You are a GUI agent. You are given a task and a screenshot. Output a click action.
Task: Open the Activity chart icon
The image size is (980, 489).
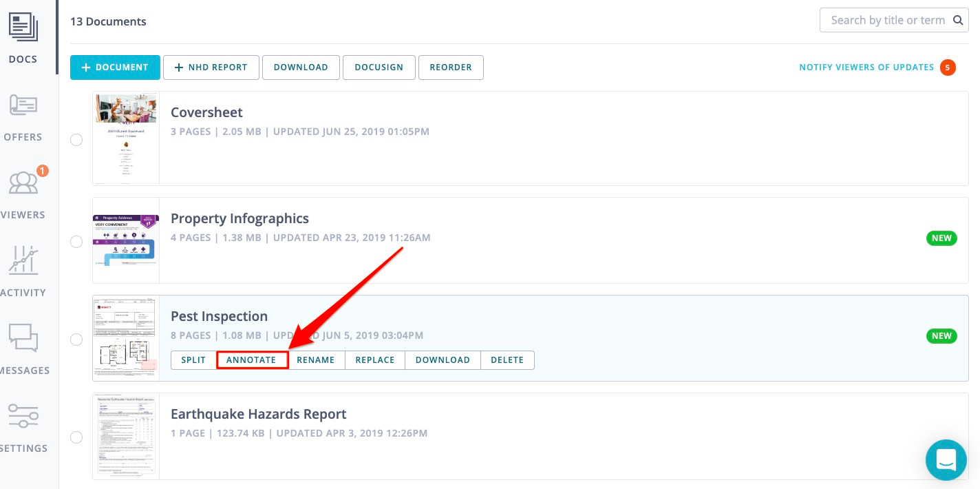click(x=23, y=262)
